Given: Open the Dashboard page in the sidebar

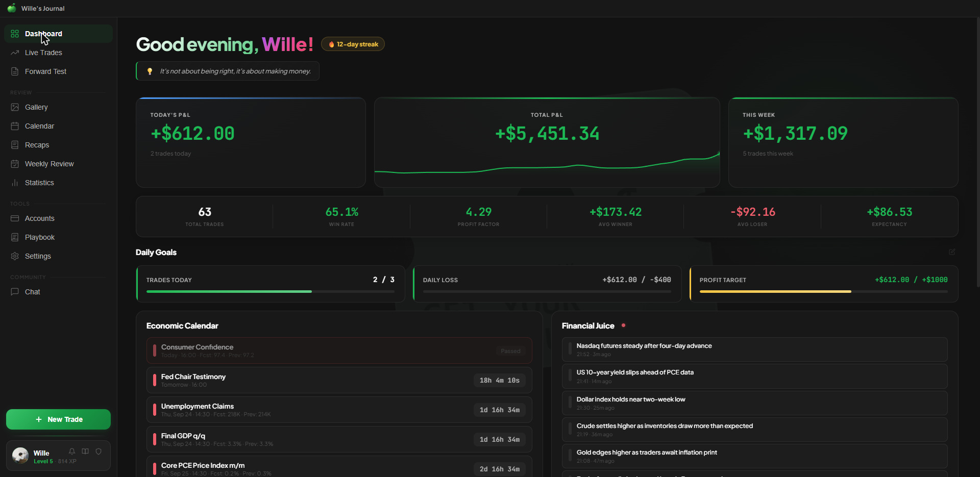Looking at the screenshot, I should [58, 34].
